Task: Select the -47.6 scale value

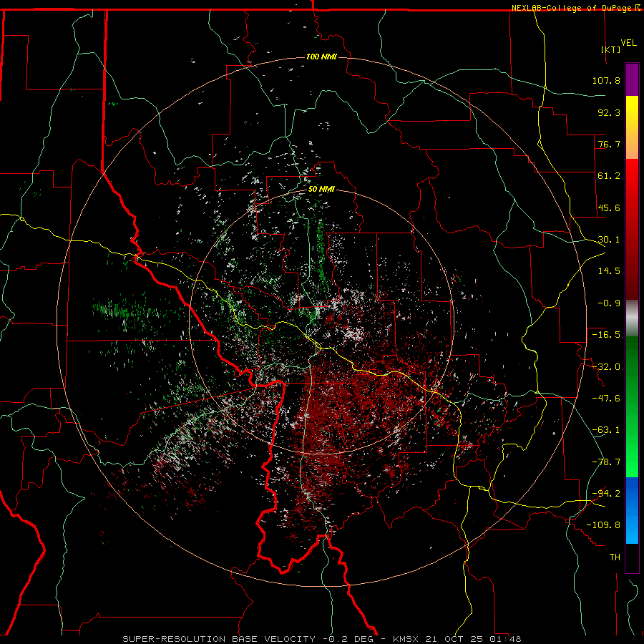Action: pos(606,399)
